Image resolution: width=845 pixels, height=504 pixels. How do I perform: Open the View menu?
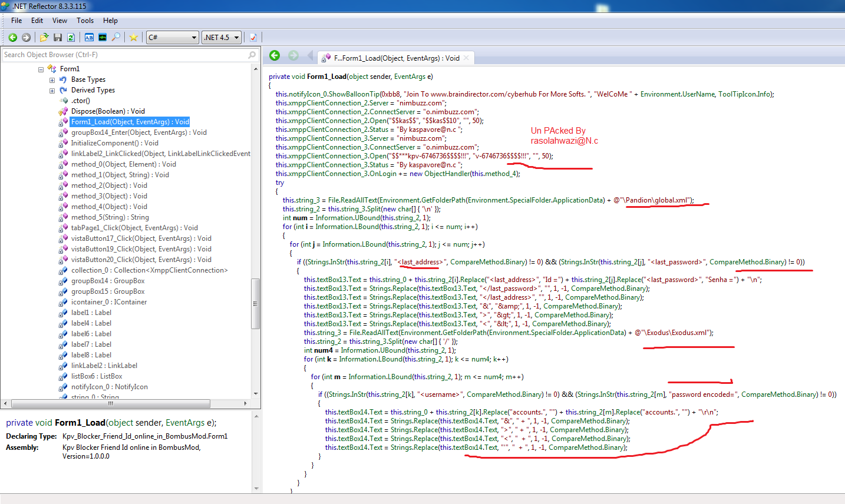[x=60, y=21]
